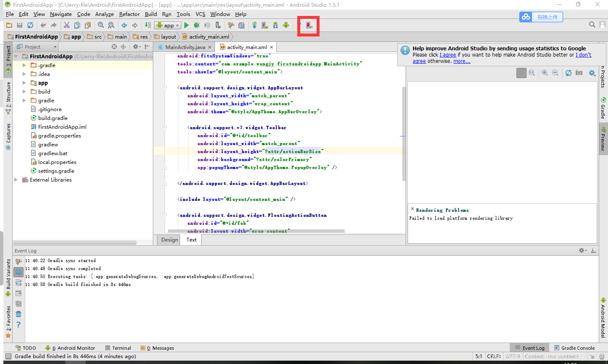
Task: Toggle soft wraps icon in Event Log
Action: click(x=18, y=283)
